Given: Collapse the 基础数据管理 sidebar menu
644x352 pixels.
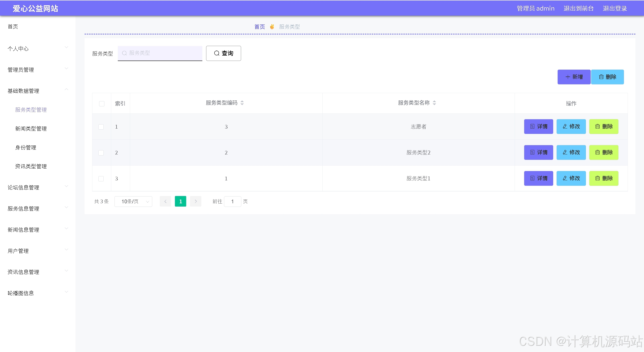Looking at the screenshot, I should [x=38, y=91].
